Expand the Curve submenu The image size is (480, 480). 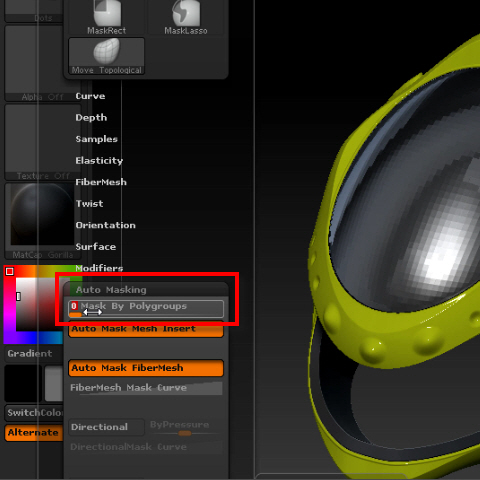pyautogui.click(x=90, y=96)
